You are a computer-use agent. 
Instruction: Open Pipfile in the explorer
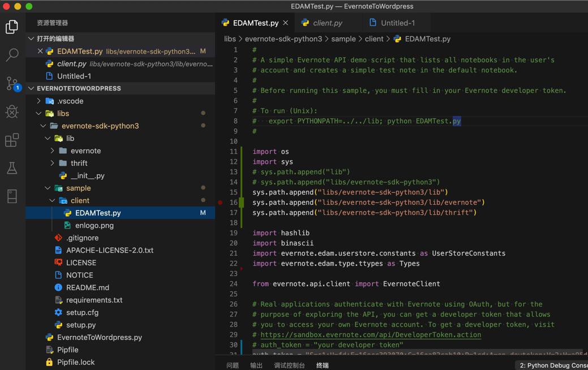point(120,350)
